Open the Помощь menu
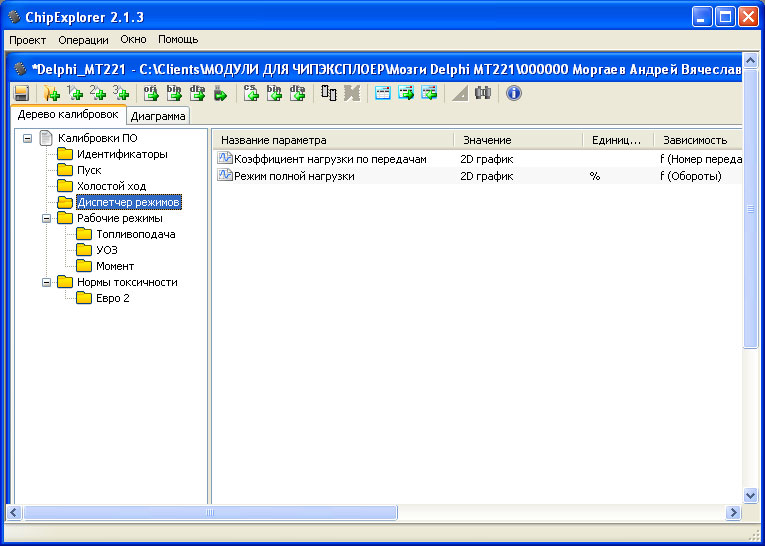Screen dimensions: 765x546 click(x=178, y=40)
